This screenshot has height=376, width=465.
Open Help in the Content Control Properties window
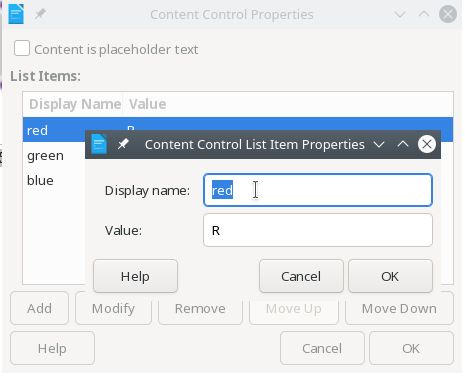[x=52, y=348]
